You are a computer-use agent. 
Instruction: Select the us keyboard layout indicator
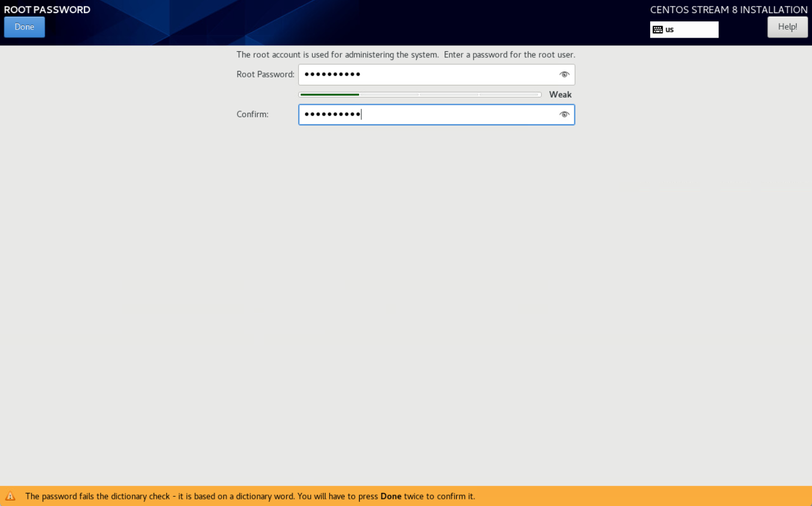tap(684, 29)
